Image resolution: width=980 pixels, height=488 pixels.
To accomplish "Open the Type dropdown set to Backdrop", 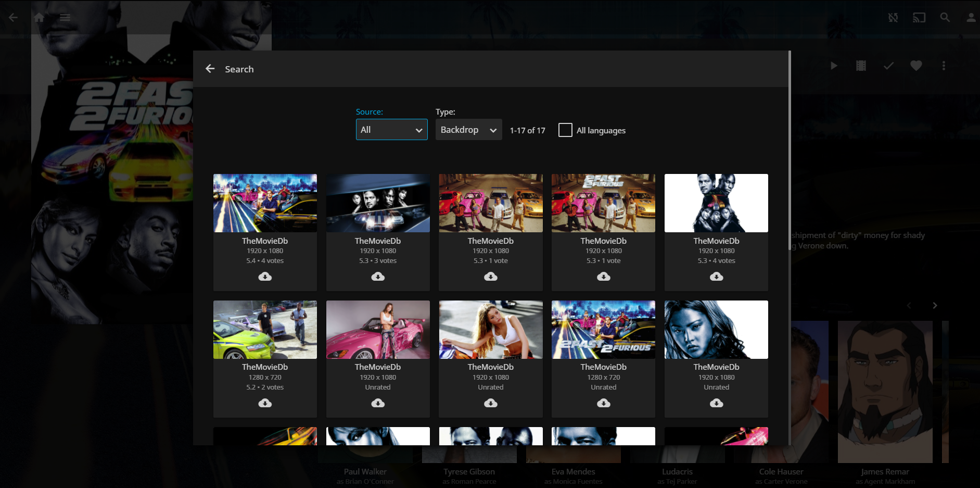I will tap(469, 130).
